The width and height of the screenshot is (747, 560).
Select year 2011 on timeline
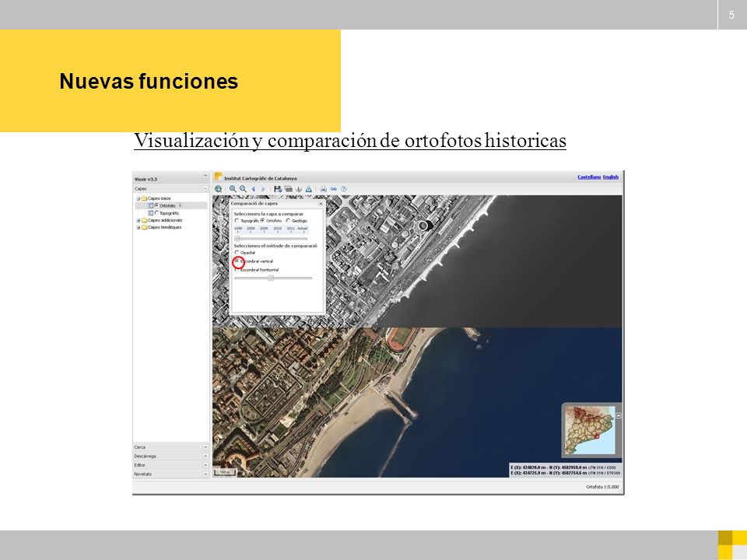click(290, 229)
